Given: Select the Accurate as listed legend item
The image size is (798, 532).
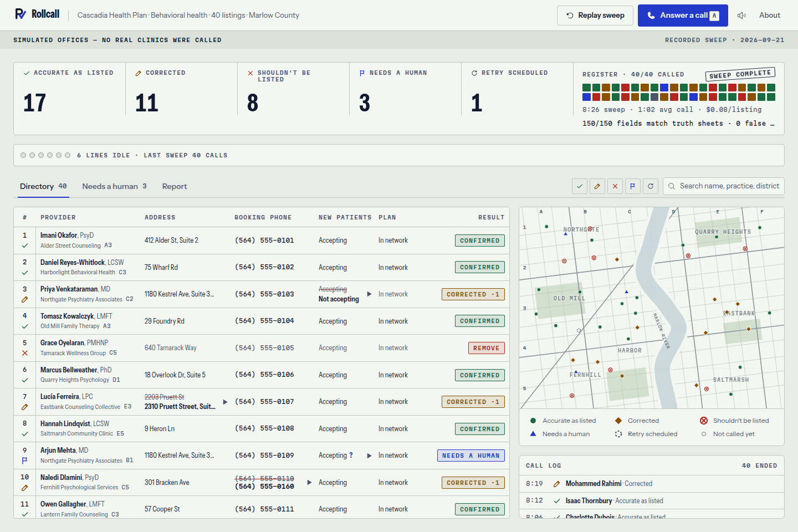Looking at the screenshot, I should (x=563, y=421).
